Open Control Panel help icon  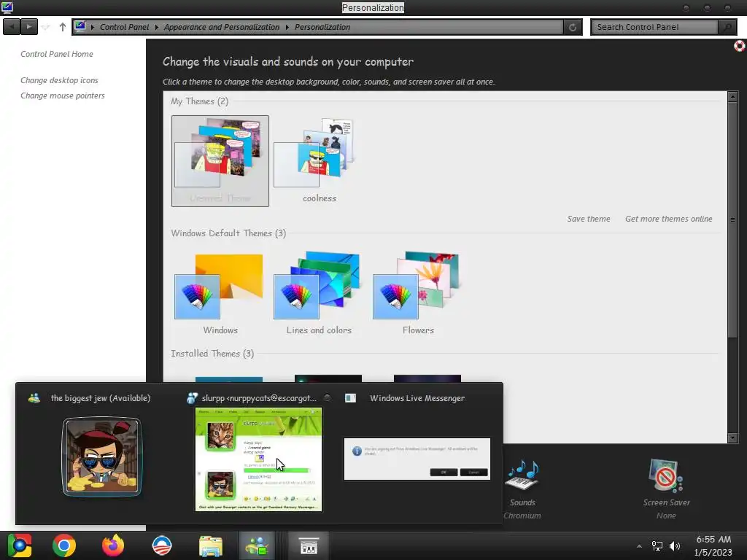point(740,46)
